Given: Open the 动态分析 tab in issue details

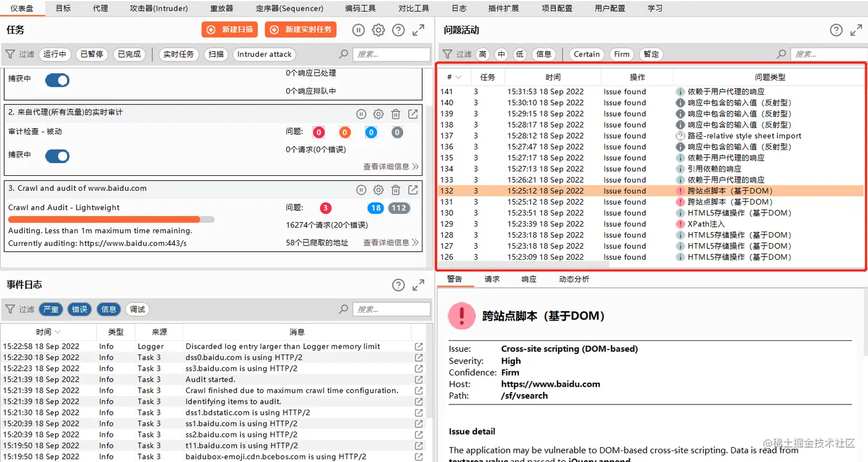Looking at the screenshot, I should [x=574, y=279].
